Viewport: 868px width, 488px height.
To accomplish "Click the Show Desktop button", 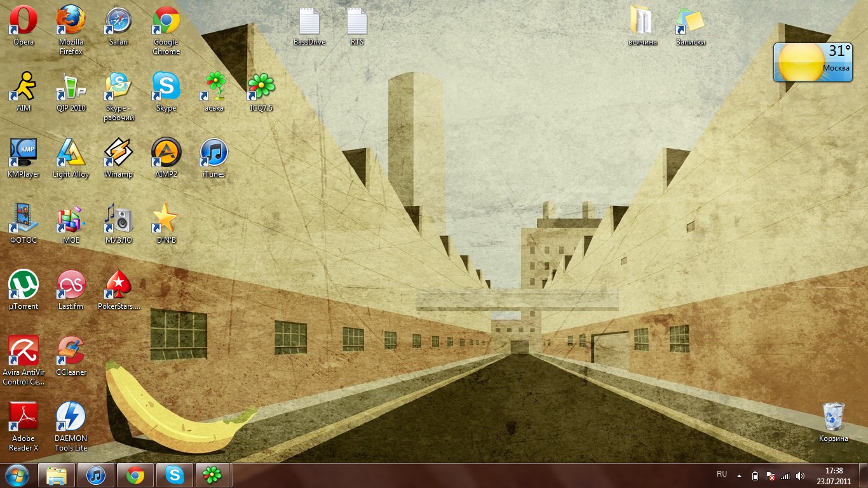I will [x=863, y=476].
